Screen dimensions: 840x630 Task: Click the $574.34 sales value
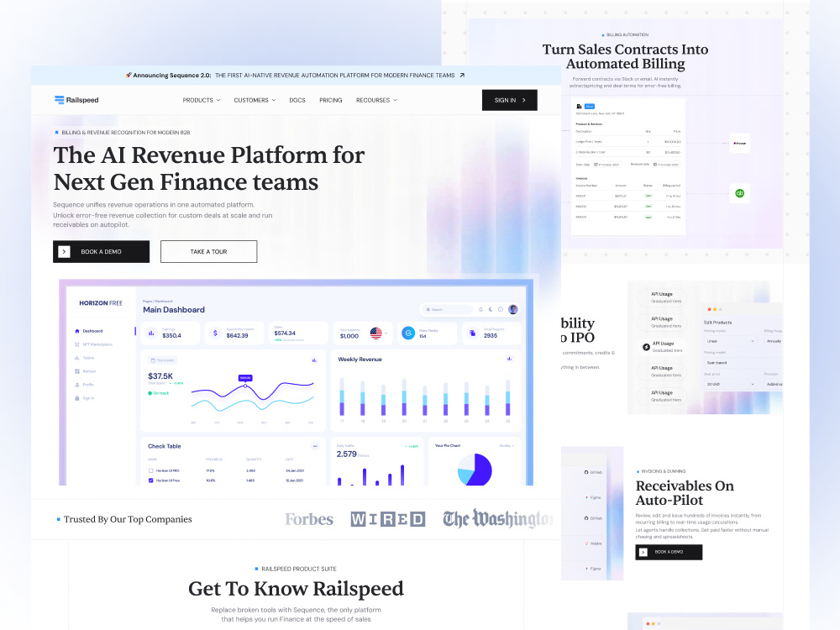pos(285,333)
